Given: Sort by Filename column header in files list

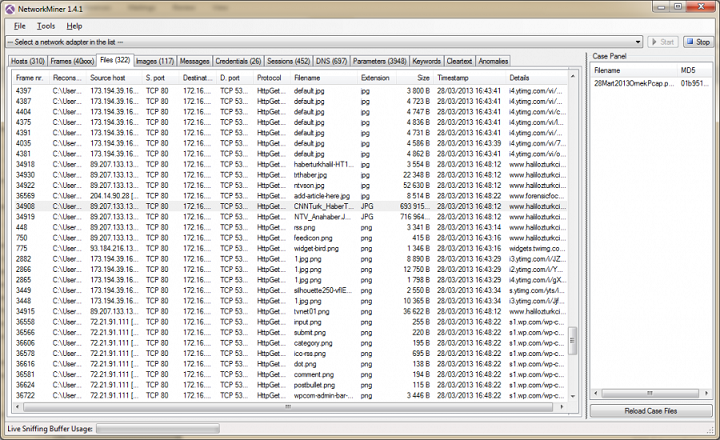Looking at the screenshot, I should (324, 78).
